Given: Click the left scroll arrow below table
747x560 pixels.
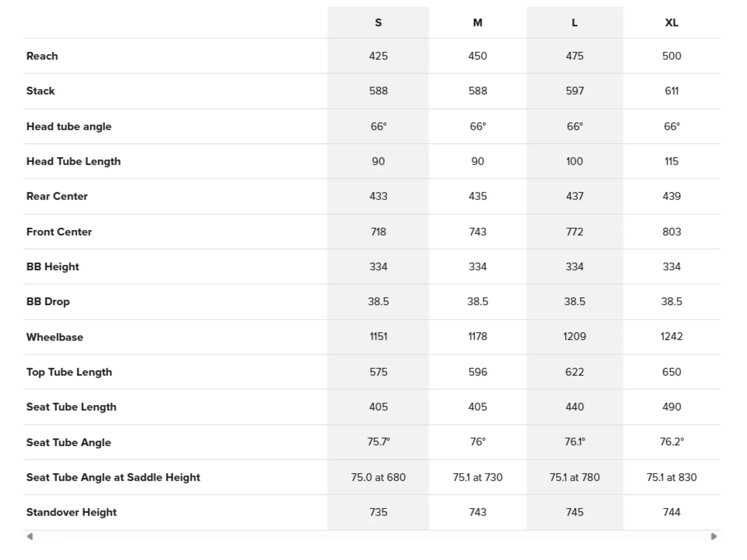Looking at the screenshot, I should [30, 536].
